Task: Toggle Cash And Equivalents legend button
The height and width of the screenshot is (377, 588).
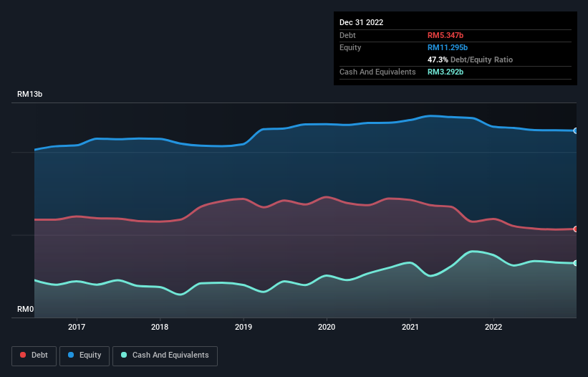Action: pyautogui.click(x=165, y=355)
